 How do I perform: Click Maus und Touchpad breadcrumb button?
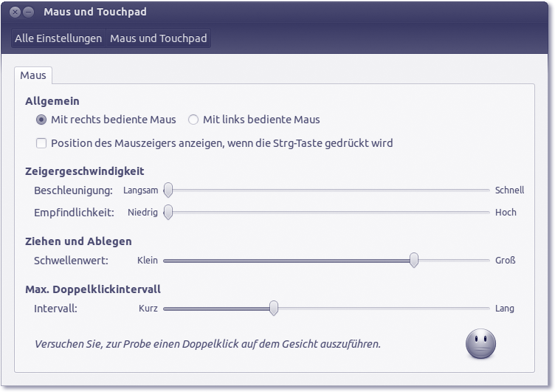(159, 38)
